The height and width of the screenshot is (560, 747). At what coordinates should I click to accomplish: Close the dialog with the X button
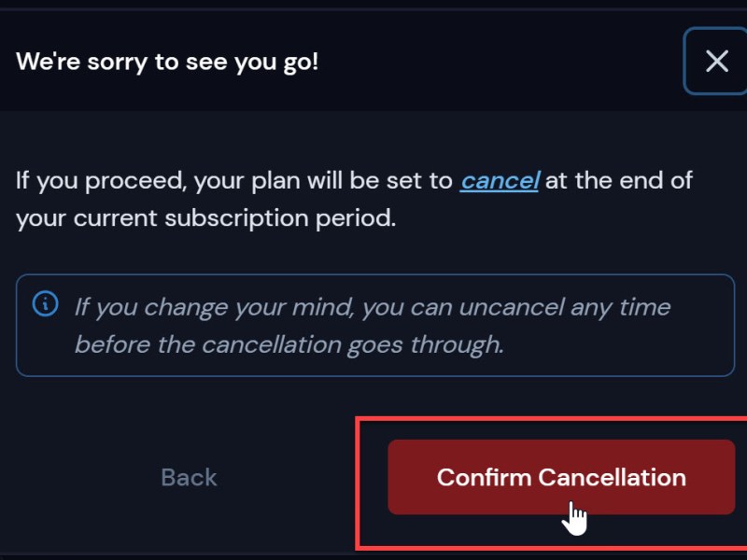click(x=716, y=62)
